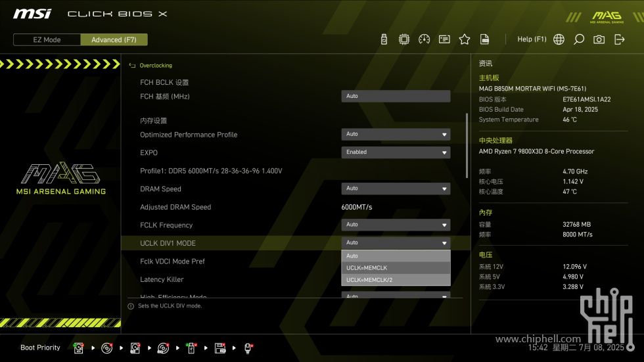Select the USB floppy boot device icon
The image size is (644, 362).
click(x=220, y=348)
